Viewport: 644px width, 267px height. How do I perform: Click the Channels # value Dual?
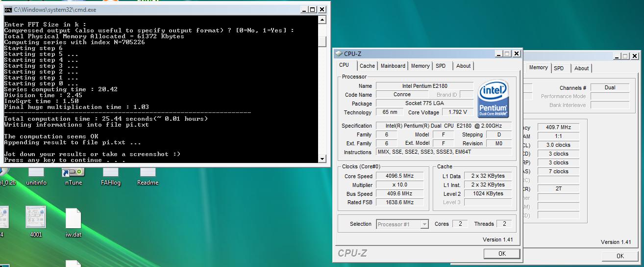pyautogui.click(x=610, y=87)
